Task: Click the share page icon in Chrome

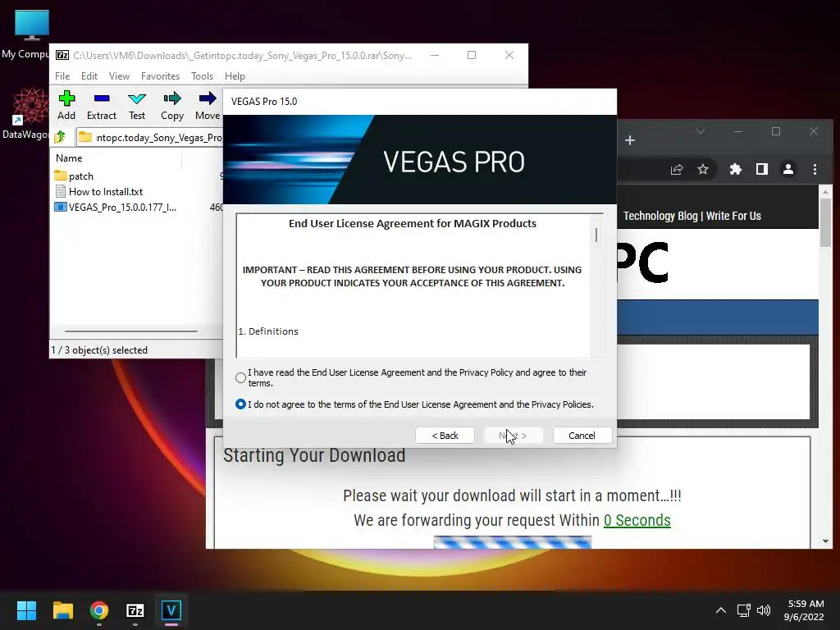Action: (x=677, y=169)
